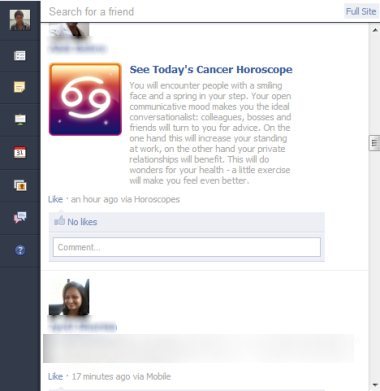Open the Messages chat bubbles icon
Image resolution: width=380 pixels, height=391 pixels.
click(20, 217)
